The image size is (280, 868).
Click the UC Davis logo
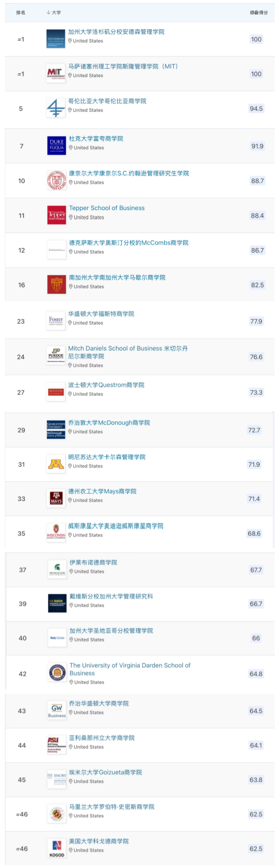[57, 603]
